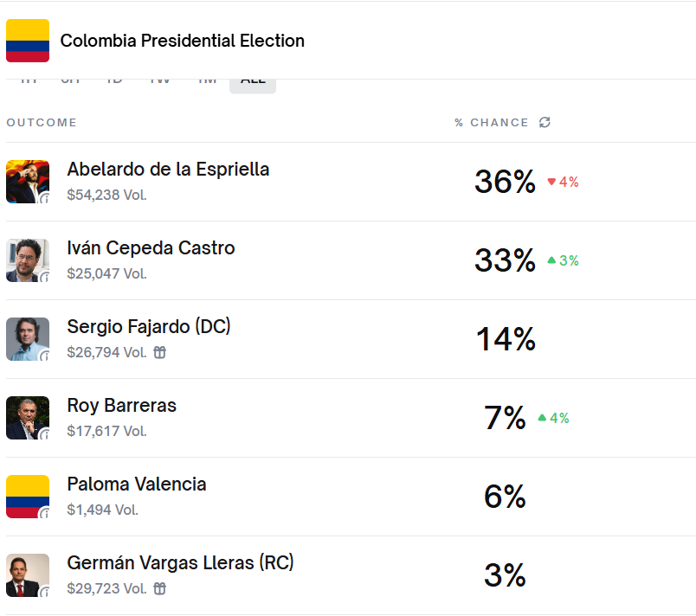
Task: Select the ALL time range tab
Action: (x=253, y=82)
